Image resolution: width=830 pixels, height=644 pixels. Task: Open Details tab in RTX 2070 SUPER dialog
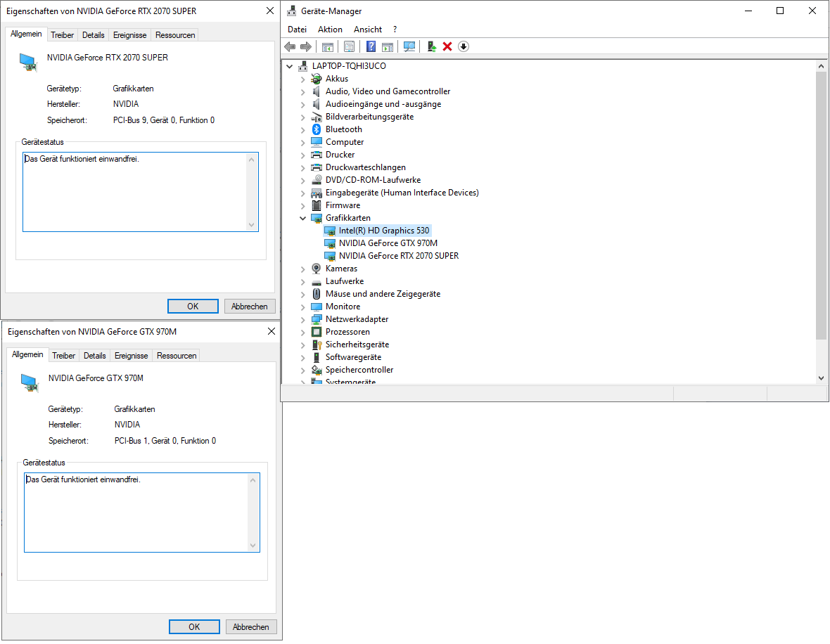[93, 35]
